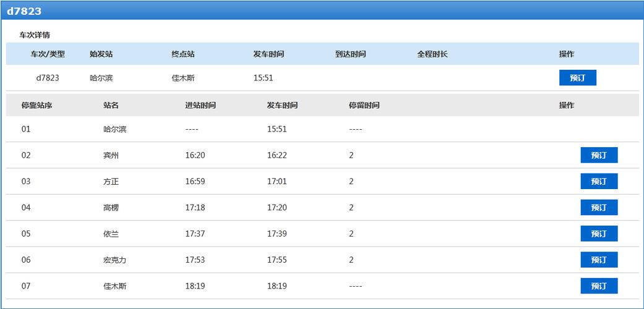The width and height of the screenshot is (644, 309).
Task: Click the 停留时间 column header
Action: click(364, 106)
